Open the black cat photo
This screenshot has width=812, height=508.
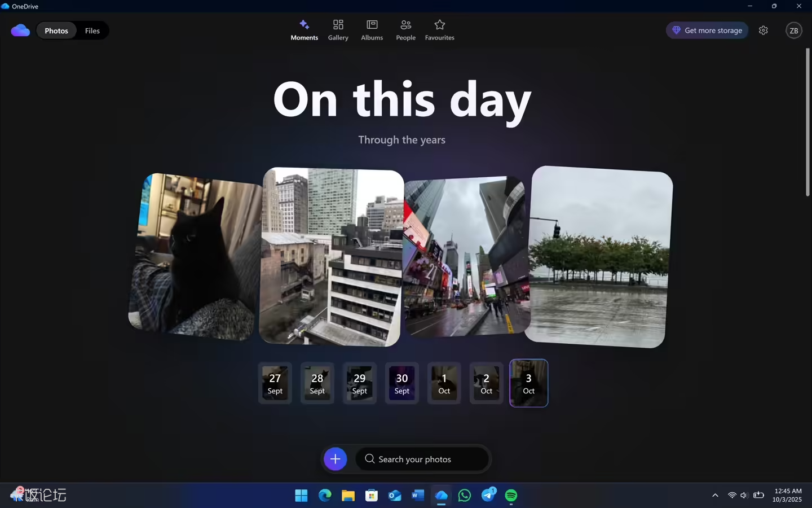point(195,257)
